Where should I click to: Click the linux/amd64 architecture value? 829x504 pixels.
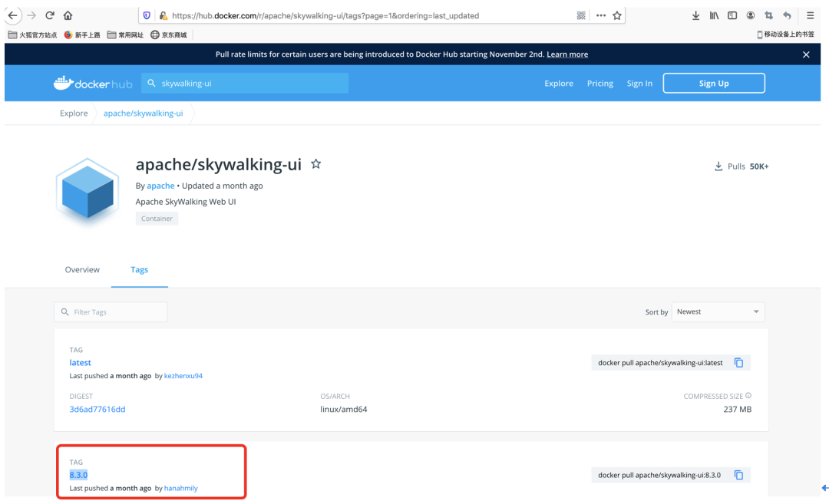(344, 409)
